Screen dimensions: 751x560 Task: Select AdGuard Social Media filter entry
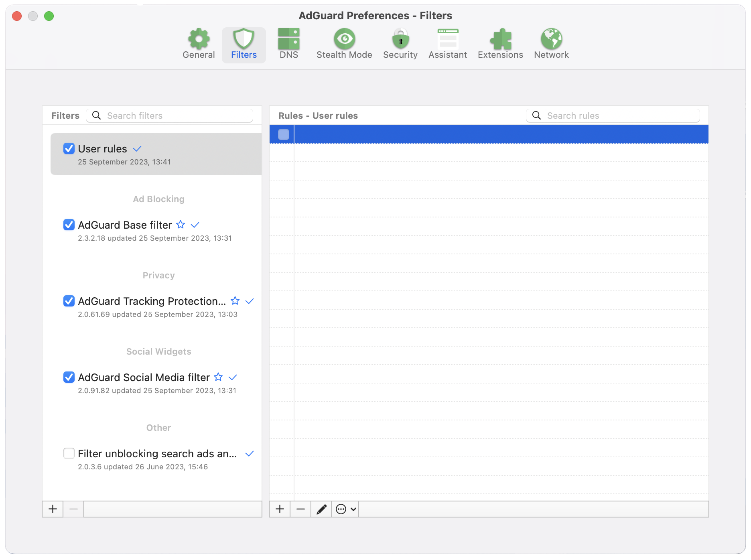156,383
